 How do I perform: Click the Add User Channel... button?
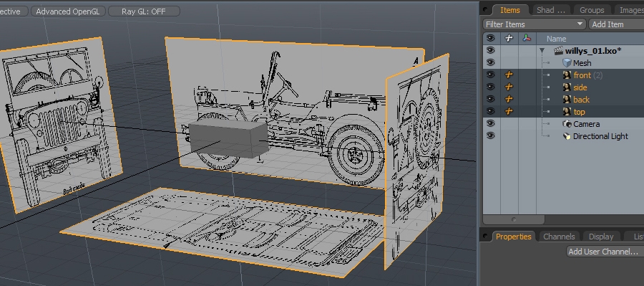(x=605, y=252)
